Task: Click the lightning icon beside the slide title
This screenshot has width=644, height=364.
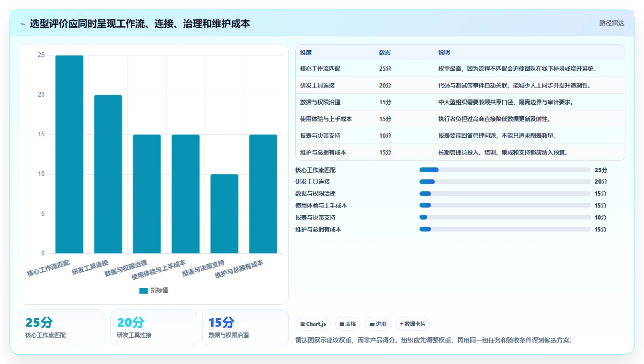Action: [23, 23]
